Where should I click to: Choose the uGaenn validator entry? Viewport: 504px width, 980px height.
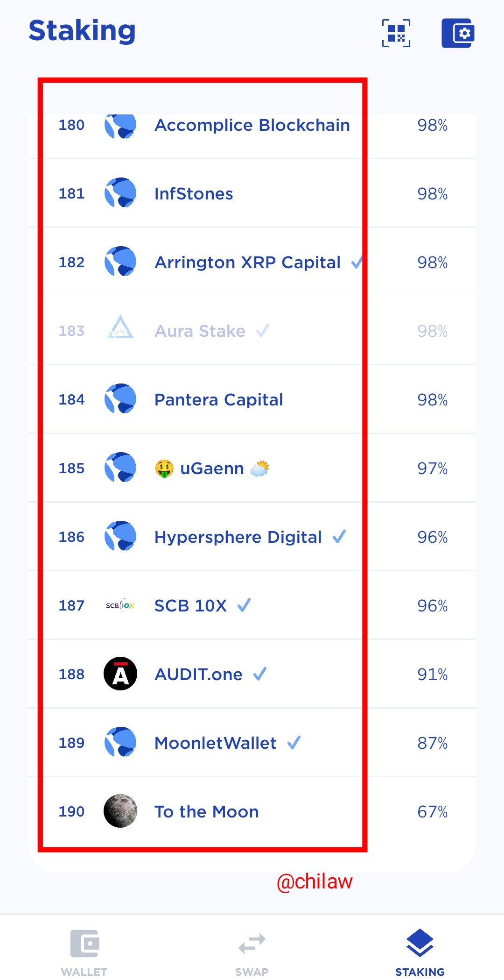click(252, 468)
